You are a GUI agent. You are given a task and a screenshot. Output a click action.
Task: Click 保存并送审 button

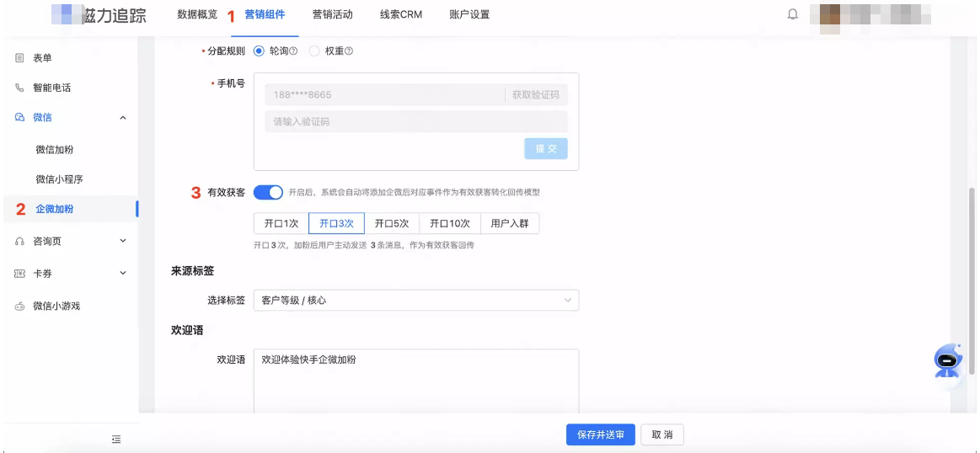tap(601, 434)
